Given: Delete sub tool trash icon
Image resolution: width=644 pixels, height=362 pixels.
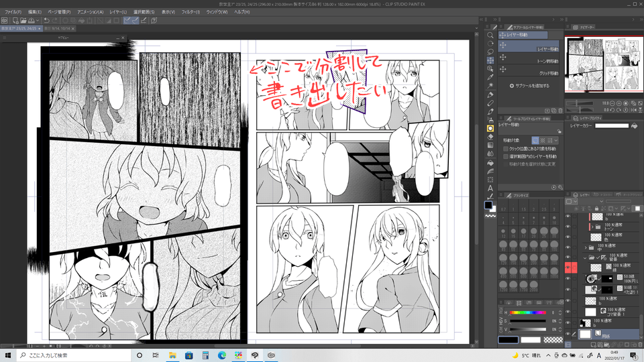Looking at the screenshot, I should tap(560, 111).
